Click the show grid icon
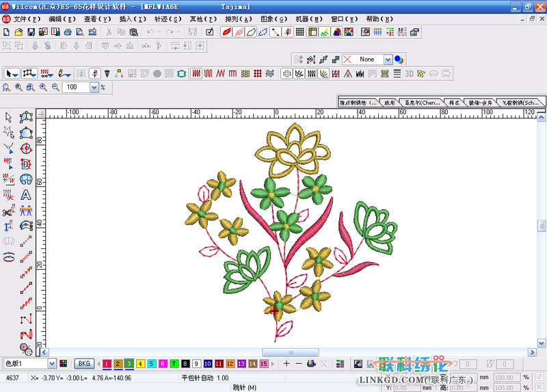 click(x=301, y=31)
